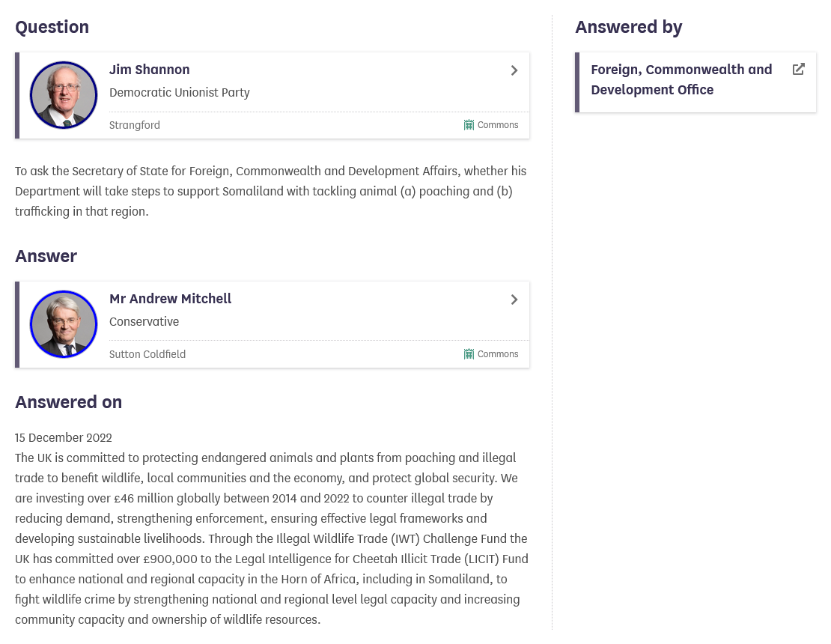Click the Sutton Coldfield constituency text
This screenshot has width=831, height=644.
(147, 354)
